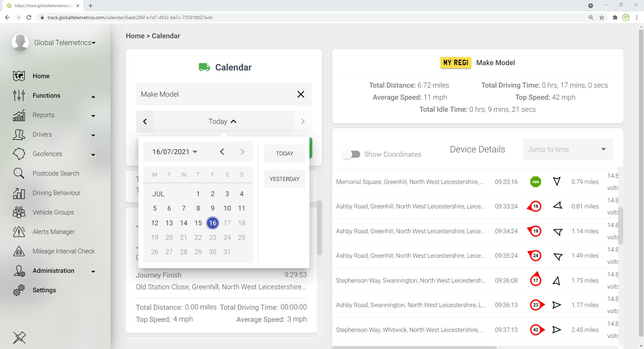Open the 16/07/2021 month-year dropdown
This screenshot has height=349, width=644.
[174, 152]
